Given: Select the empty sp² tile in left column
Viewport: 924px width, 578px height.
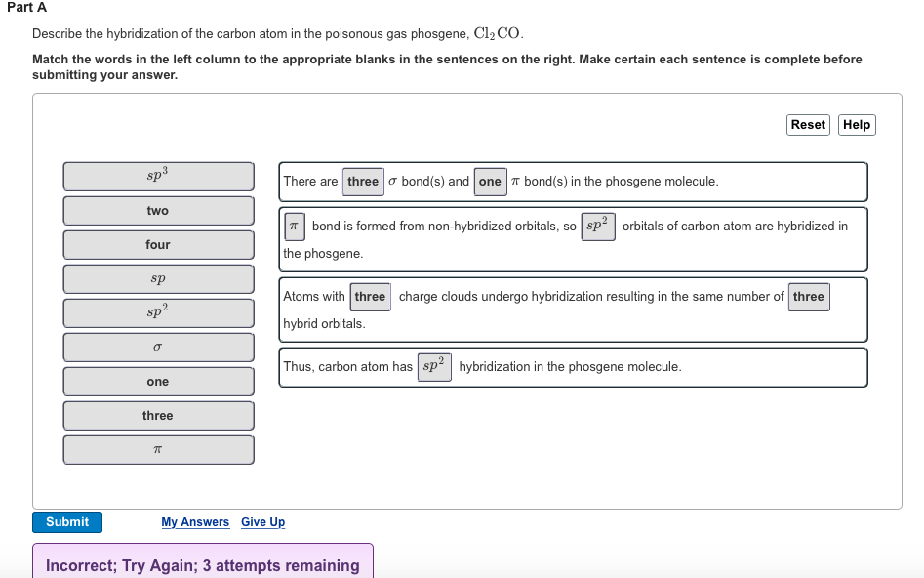Looking at the screenshot, I should tap(158, 313).
